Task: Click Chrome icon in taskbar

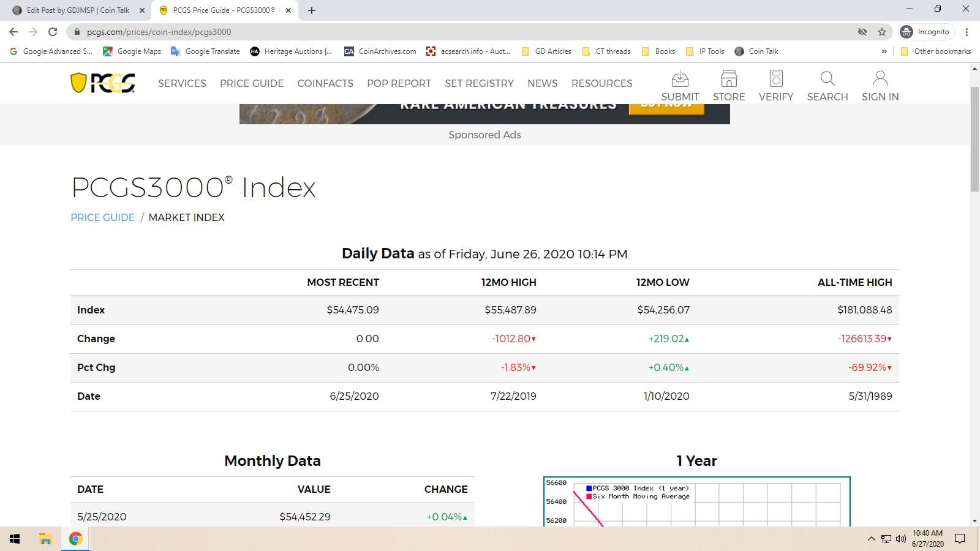Action: tap(76, 539)
